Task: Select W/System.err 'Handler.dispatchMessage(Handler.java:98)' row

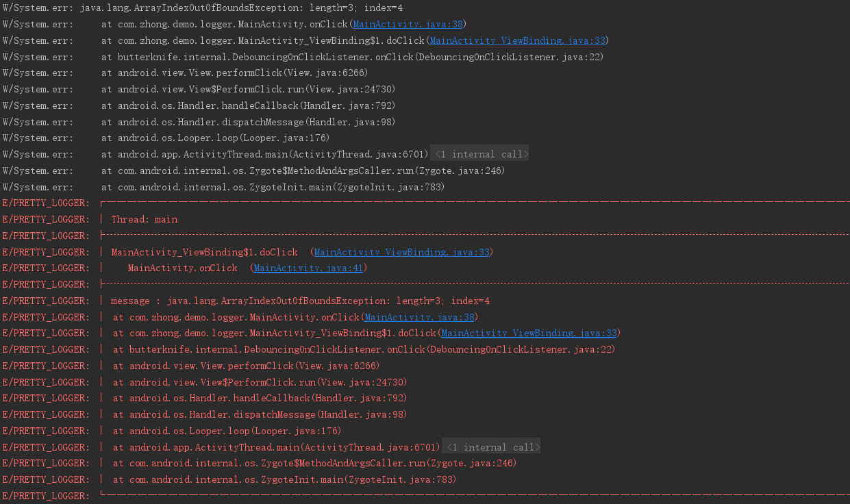Action: [199, 122]
